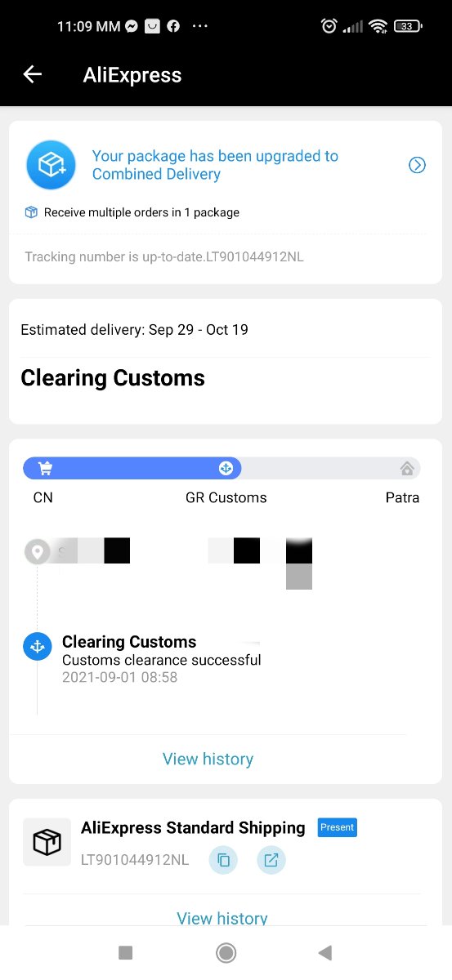The width and height of the screenshot is (452, 980).
Task: Tap the home destination icon for Patra
Action: click(x=407, y=468)
